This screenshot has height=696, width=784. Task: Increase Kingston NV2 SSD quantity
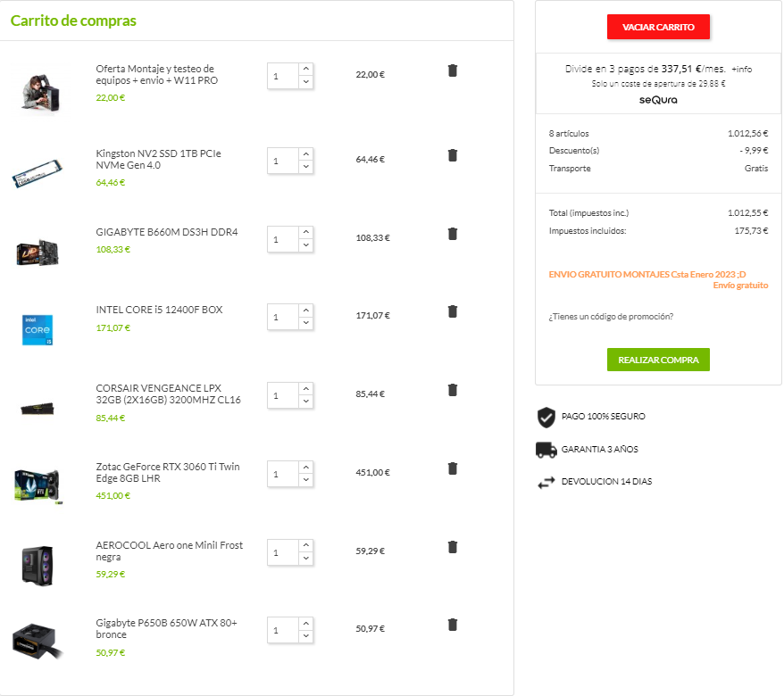(x=306, y=153)
